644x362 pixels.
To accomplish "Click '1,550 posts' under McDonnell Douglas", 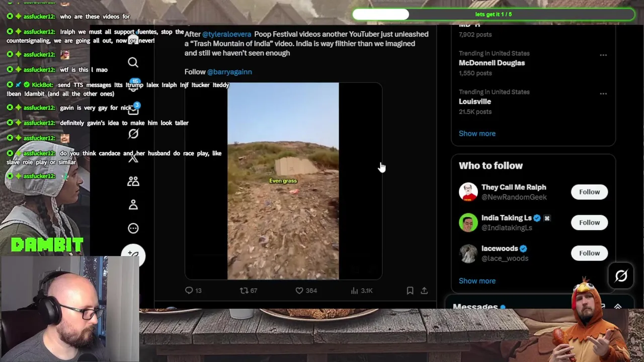I will (x=475, y=73).
